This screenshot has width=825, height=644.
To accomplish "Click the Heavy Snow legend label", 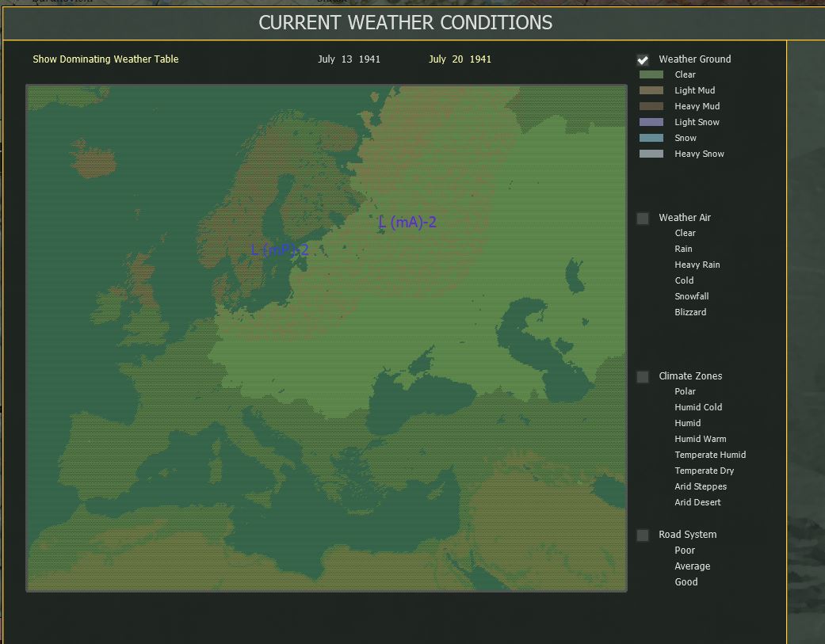I will pyautogui.click(x=699, y=154).
